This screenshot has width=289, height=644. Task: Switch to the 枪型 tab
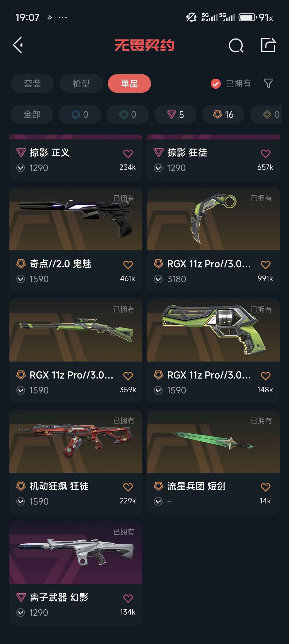[x=81, y=83]
